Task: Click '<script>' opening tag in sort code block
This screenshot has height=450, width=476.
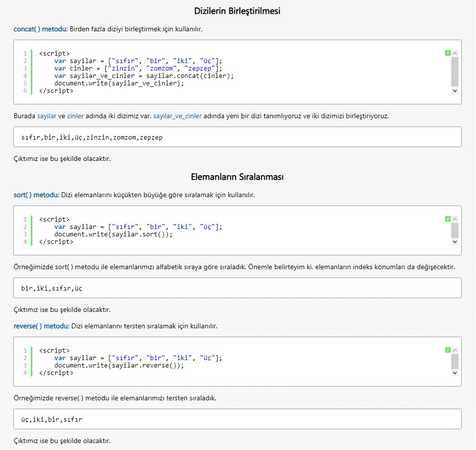Action: [54, 220]
